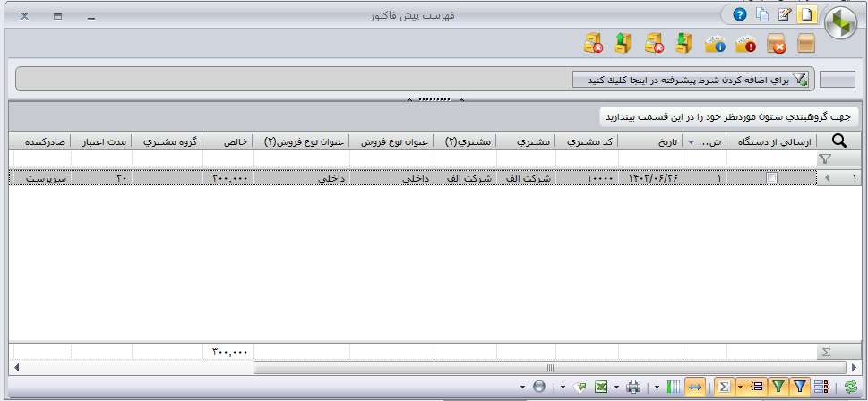Click the edit document pencil icon
The height and width of the screenshot is (401, 868).
785,15
